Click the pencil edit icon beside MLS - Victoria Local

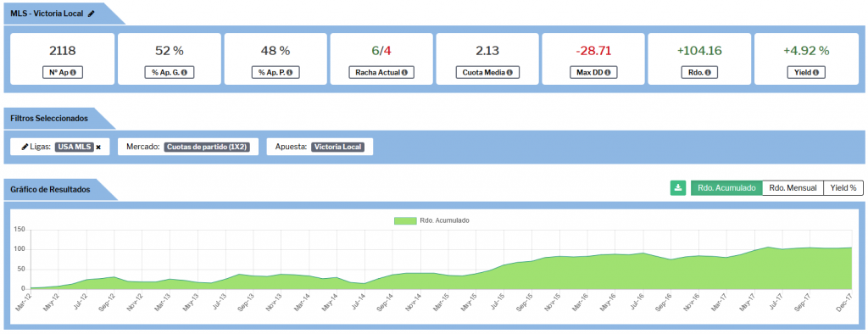pos(91,14)
